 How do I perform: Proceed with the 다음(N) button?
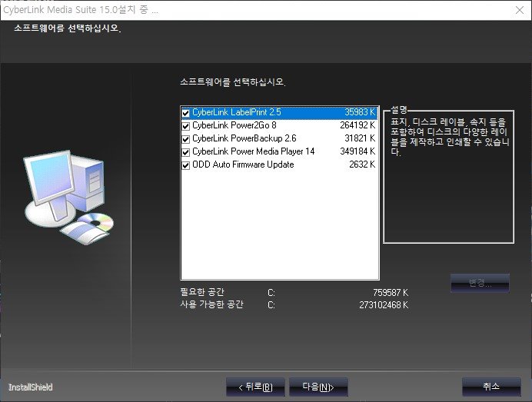(x=318, y=387)
